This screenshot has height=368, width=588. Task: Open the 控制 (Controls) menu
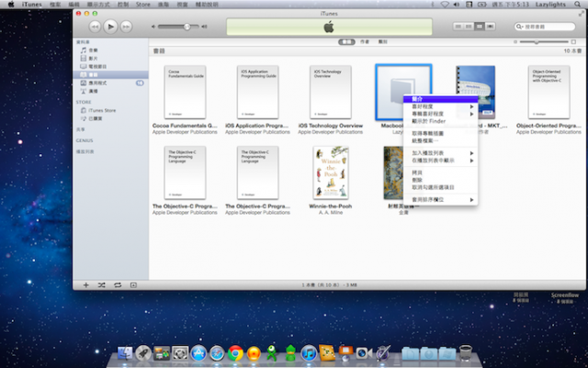coord(123,5)
